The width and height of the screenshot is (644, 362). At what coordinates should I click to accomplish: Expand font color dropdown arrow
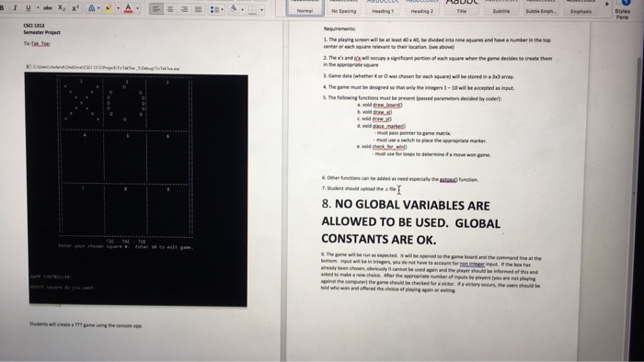point(138,8)
